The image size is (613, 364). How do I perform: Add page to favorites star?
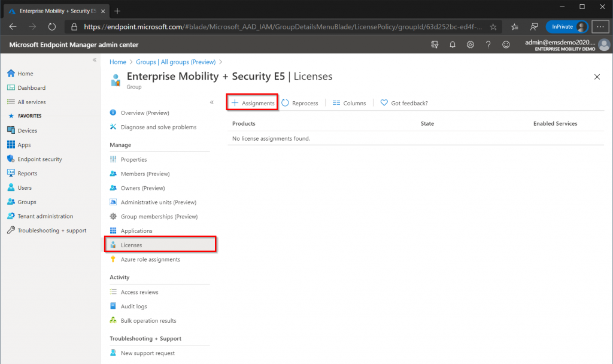(493, 26)
